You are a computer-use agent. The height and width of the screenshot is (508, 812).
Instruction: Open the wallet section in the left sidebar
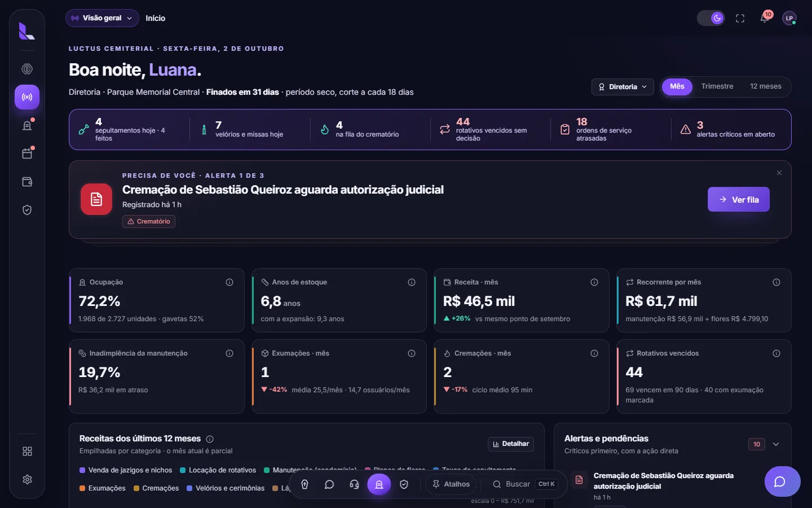(x=27, y=182)
